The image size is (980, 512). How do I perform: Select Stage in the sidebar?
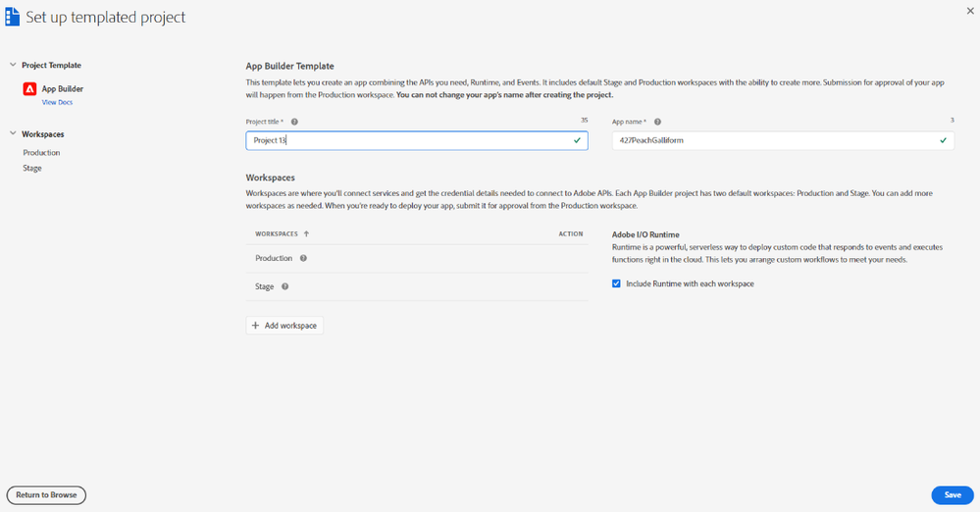tap(32, 169)
